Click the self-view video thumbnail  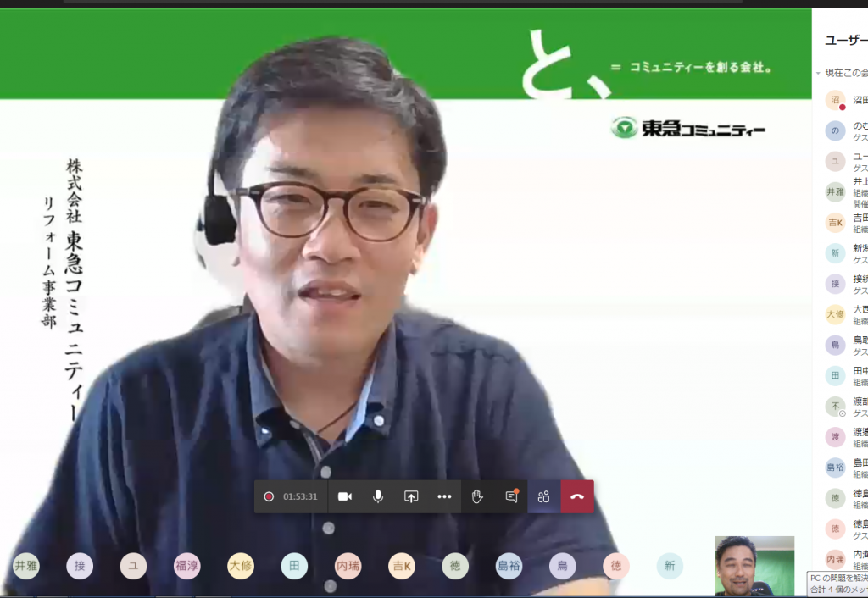coord(754,565)
